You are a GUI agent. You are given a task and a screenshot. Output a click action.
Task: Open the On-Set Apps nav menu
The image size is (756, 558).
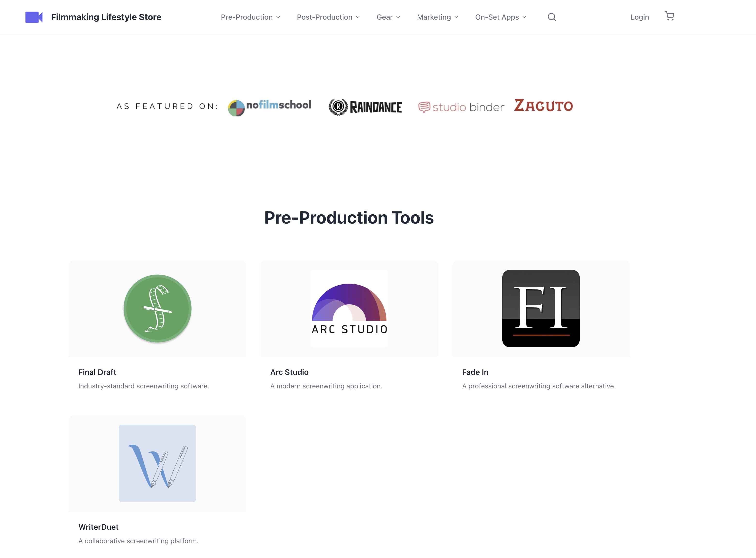pos(501,17)
